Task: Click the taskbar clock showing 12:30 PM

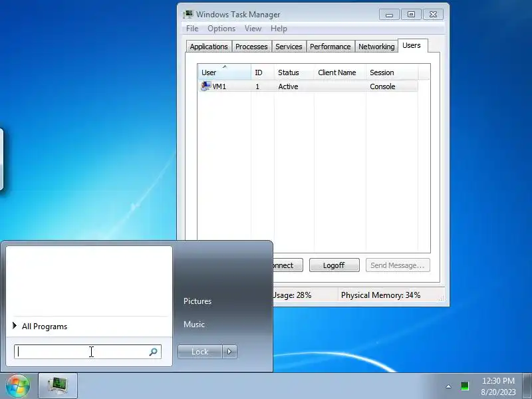Action: point(498,381)
